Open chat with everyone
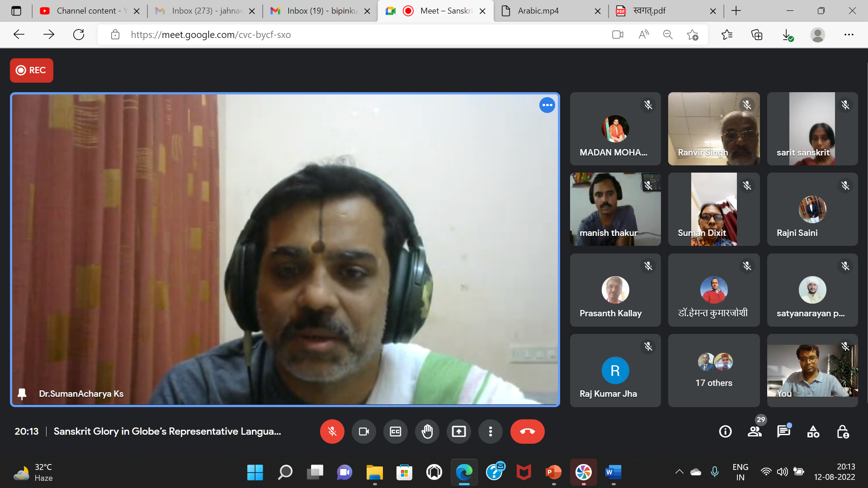This screenshot has height=488, width=868. point(783,432)
